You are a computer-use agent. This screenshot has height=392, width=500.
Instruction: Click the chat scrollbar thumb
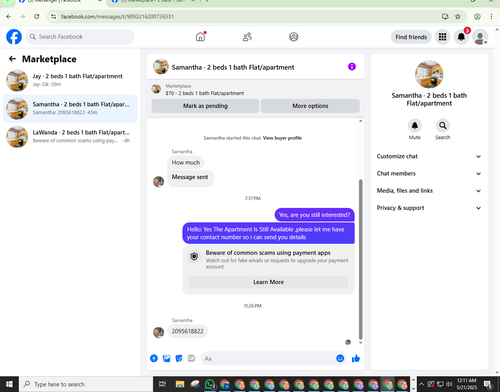coord(360,259)
